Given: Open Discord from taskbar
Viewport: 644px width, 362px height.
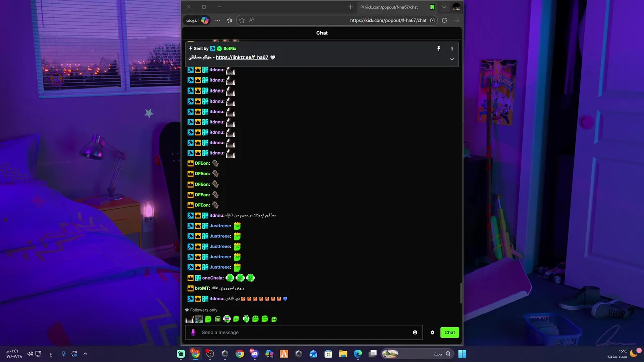Looking at the screenshot, I should [x=254, y=354].
